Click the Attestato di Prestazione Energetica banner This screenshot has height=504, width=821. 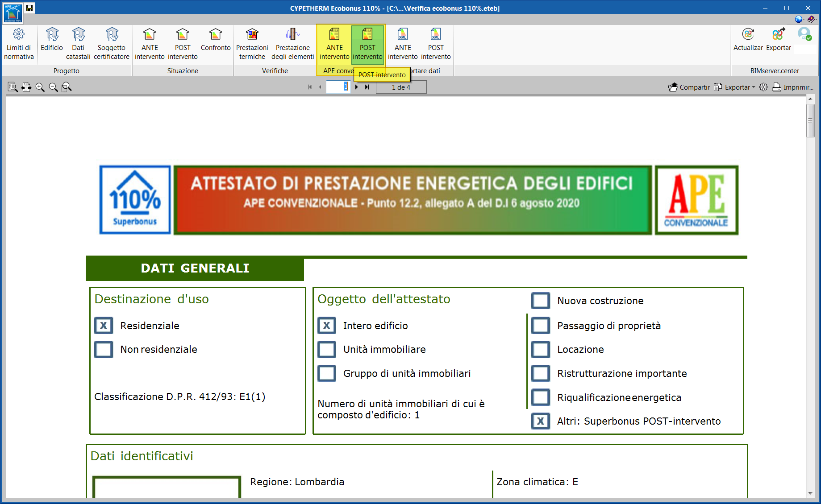point(413,200)
